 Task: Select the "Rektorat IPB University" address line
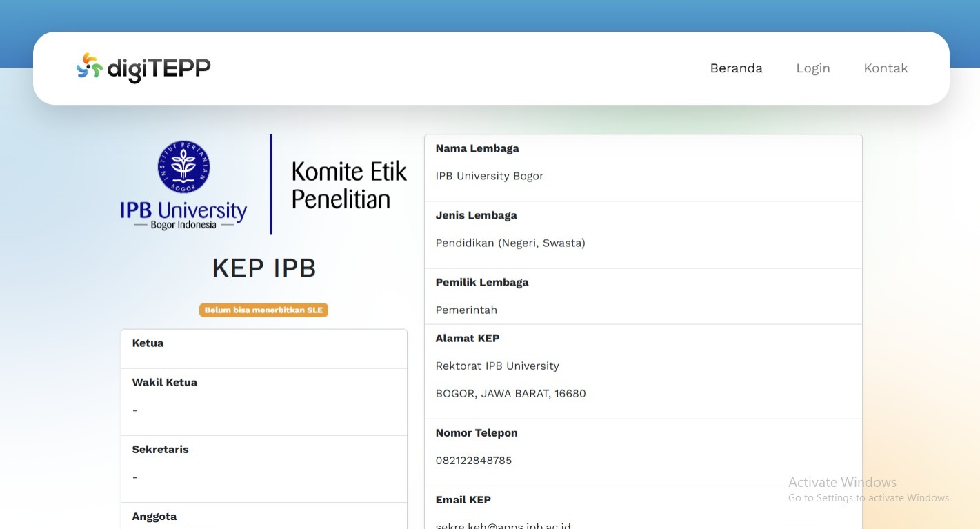[x=497, y=366]
